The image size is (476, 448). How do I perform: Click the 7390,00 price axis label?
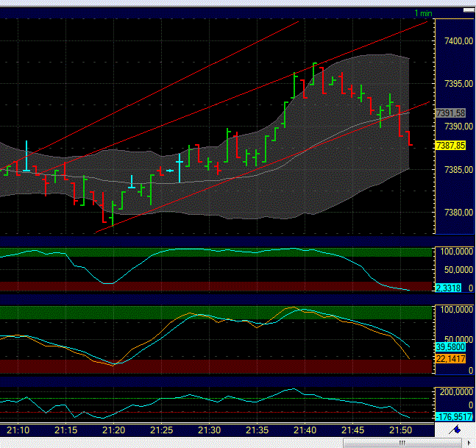pyautogui.click(x=458, y=127)
